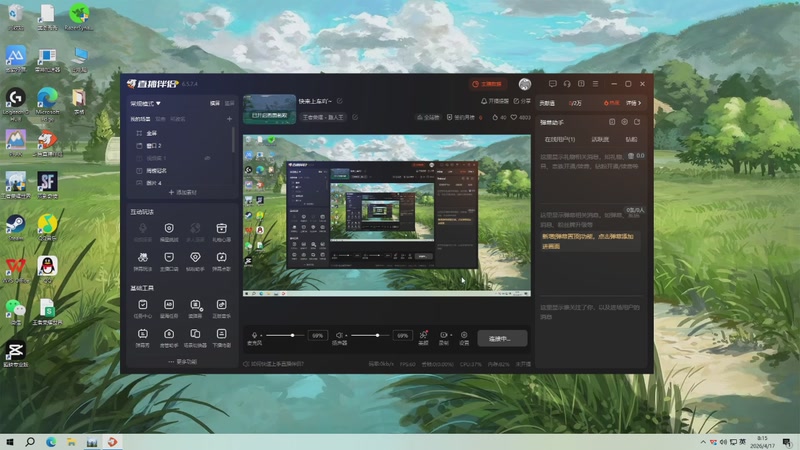The height and width of the screenshot is (450, 800).
Task: Open the 场景切换器 scene switcher
Action: tap(195, 337)
